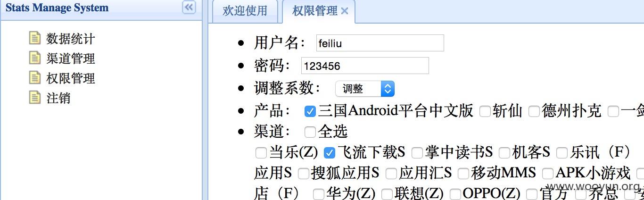The width and height of the screenshot is (644, 200).
Task: Click the password field showing 123456
Action: 365,66
